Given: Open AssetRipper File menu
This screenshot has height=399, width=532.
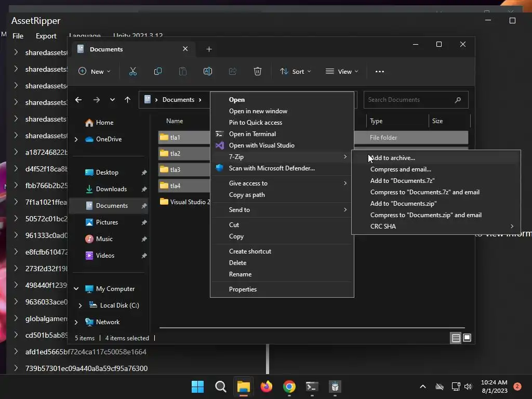Looking at the screenshot, I should coord(18,36).
